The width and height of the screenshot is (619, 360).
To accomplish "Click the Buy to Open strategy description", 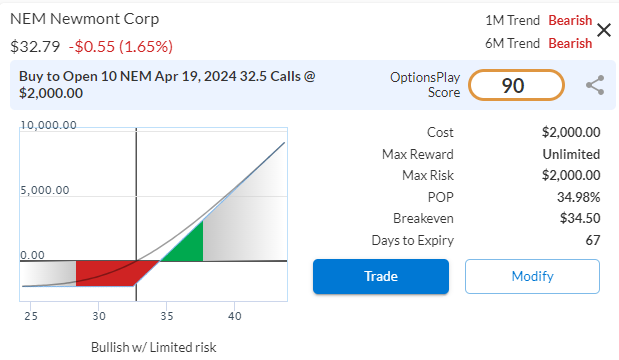I will (x=167, y=84).
